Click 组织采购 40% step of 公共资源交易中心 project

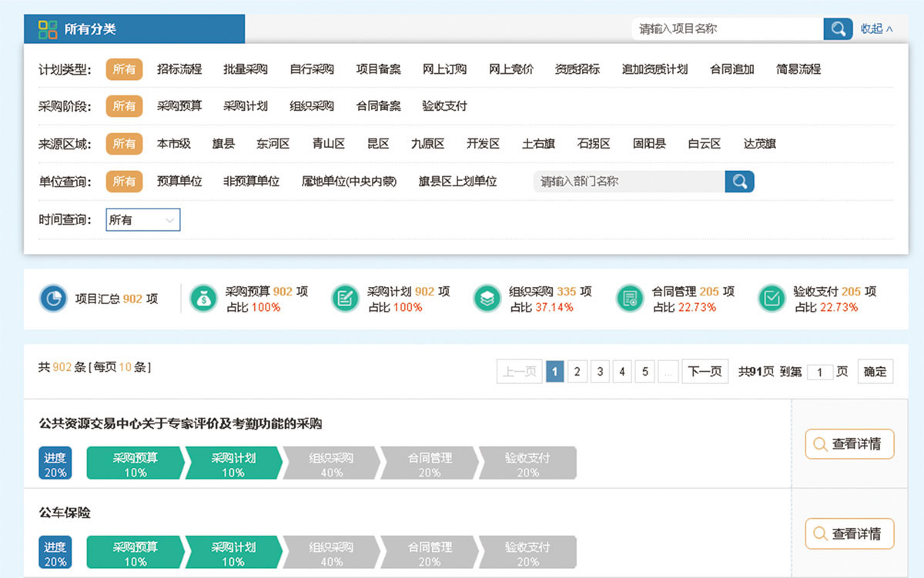coord(332,464)
